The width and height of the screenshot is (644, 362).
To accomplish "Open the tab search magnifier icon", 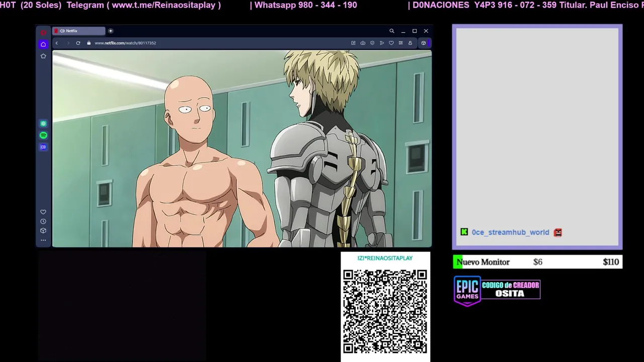I will [x=391, y=31].
